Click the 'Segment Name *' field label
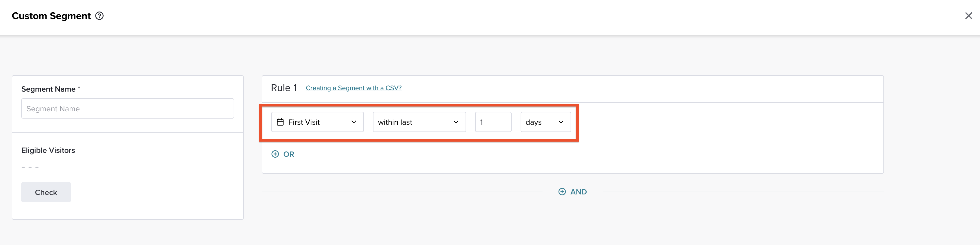Viewport: 980px width, 245px height. [x=51, y=89]
